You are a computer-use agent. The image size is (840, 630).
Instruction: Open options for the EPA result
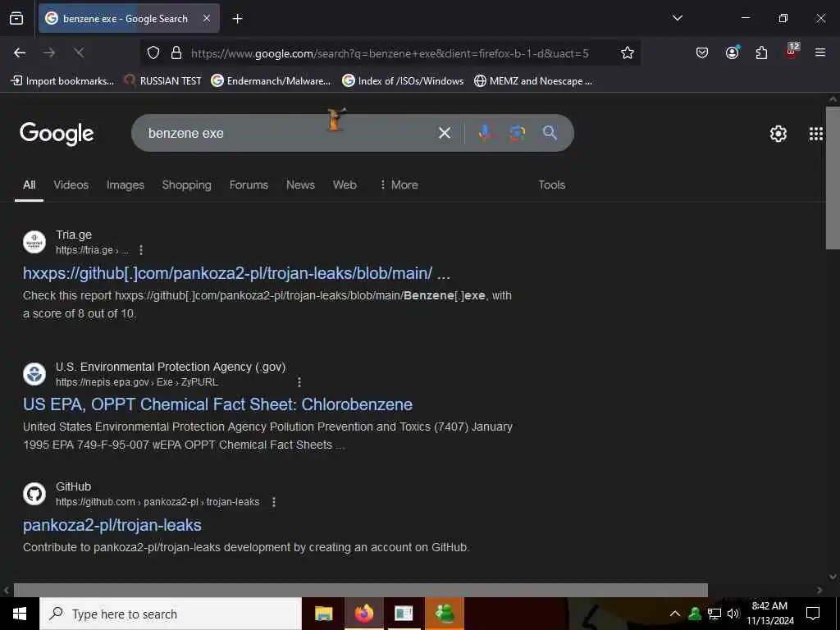pyautogui.click(x=299, y=382)
